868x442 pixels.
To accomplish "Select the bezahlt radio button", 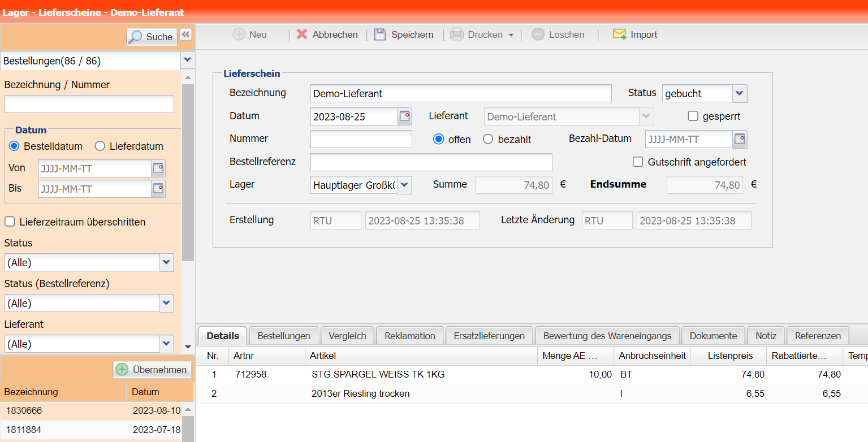I will pyautogui.click(x=488, y=139).
